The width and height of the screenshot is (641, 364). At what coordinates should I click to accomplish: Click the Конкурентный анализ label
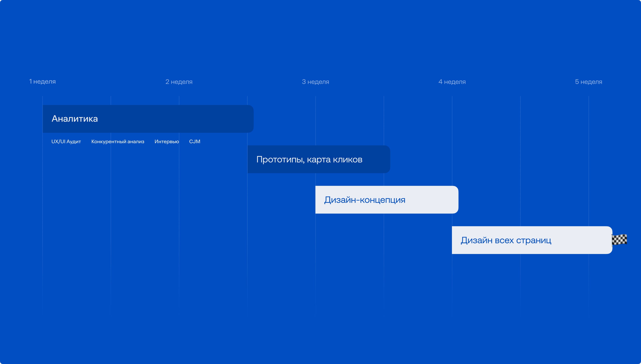click(118, 142)
